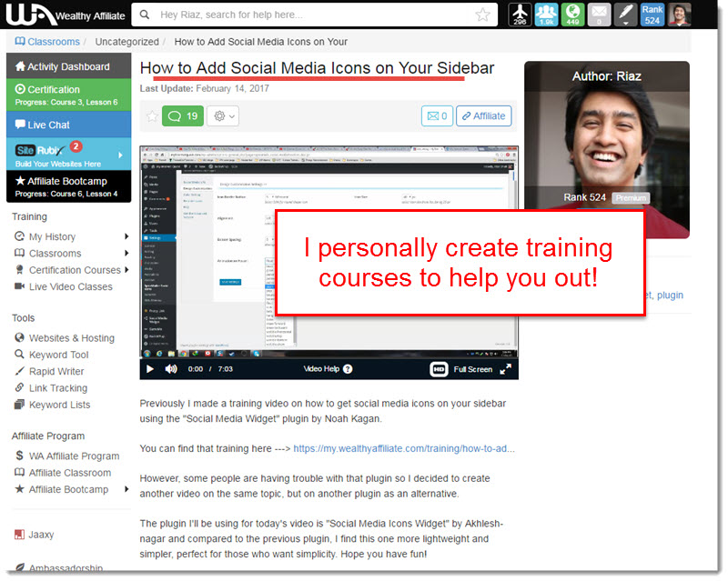Click the author Riaz profile photo

click(607, 137)
